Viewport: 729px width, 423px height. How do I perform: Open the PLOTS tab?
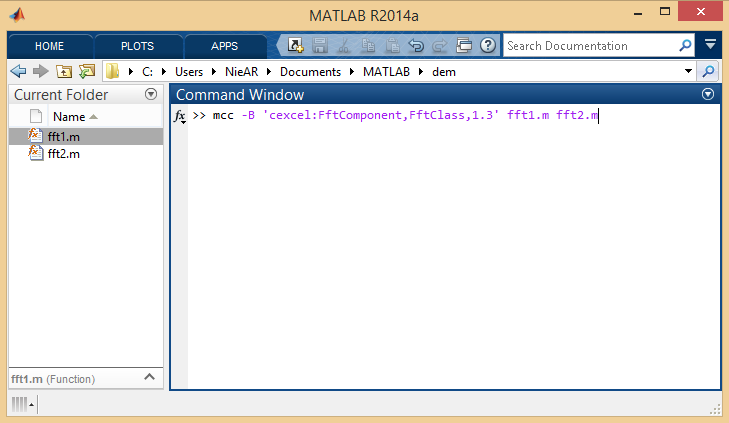point(137,46)
